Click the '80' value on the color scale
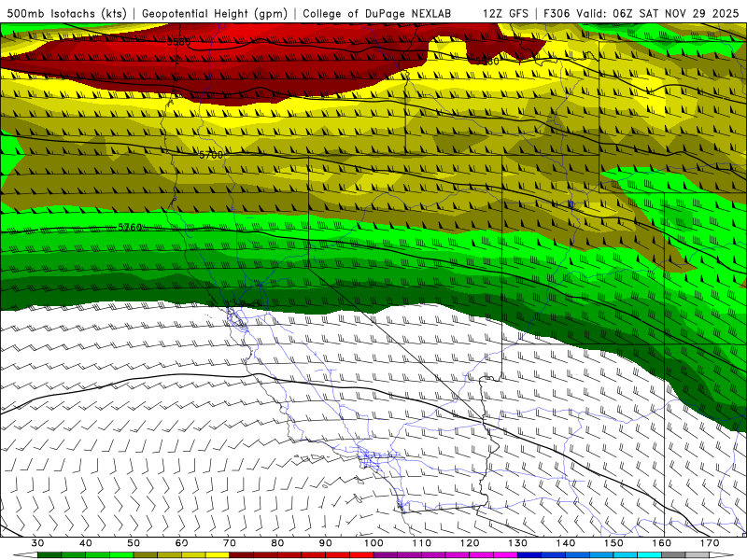 (x=277, y=543)
